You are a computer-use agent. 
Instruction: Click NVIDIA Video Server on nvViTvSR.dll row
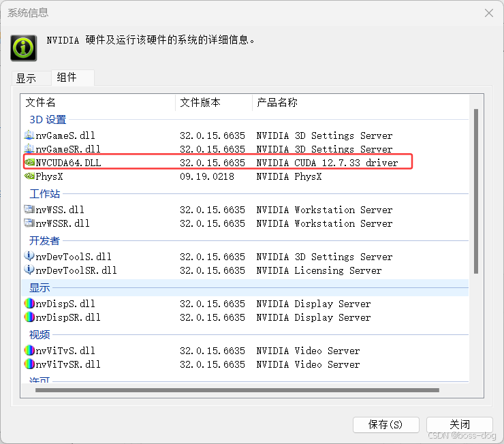308,364
